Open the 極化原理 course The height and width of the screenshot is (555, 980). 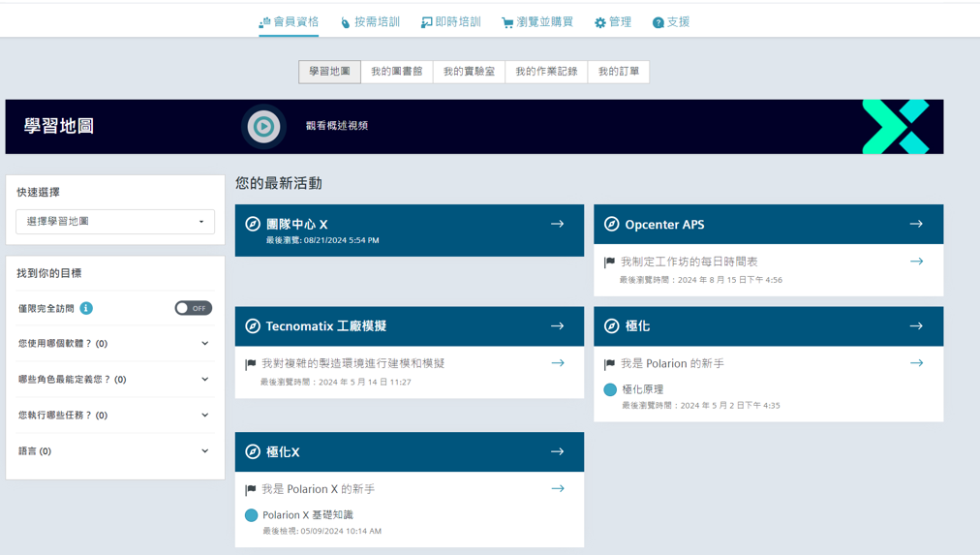click(642, 389)
